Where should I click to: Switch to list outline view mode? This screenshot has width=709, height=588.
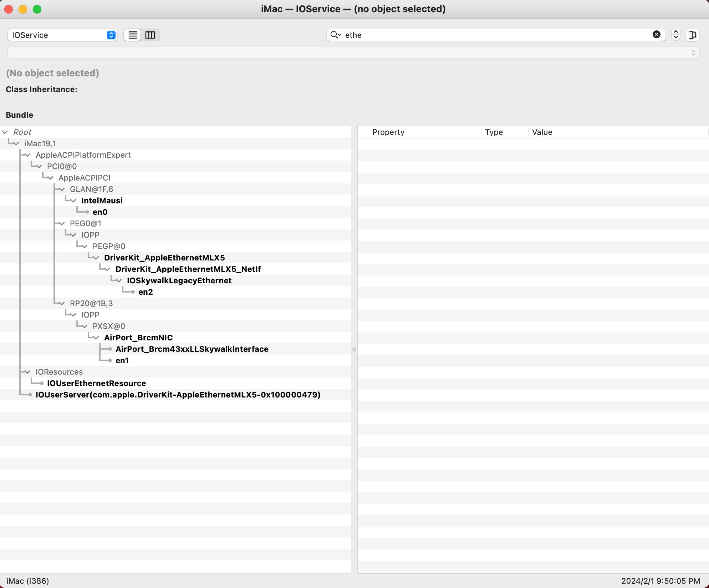pyautogui.click(x=133, y=35)
